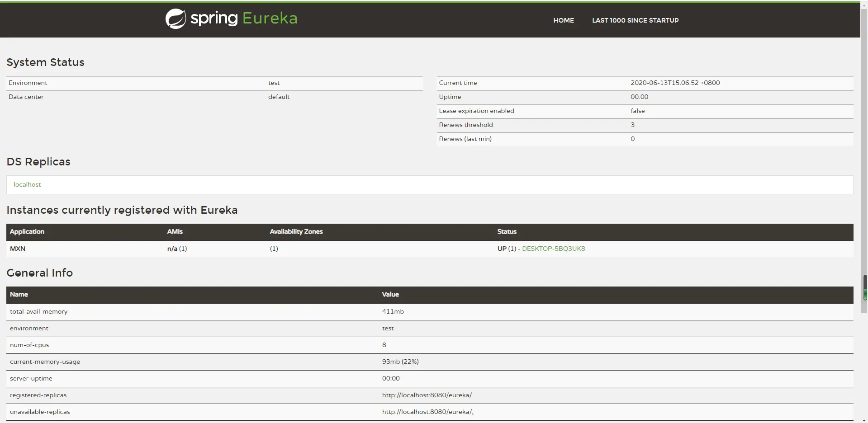
Task: Click the Instances currently registered with Eureka heading
Action: [122, 210]
